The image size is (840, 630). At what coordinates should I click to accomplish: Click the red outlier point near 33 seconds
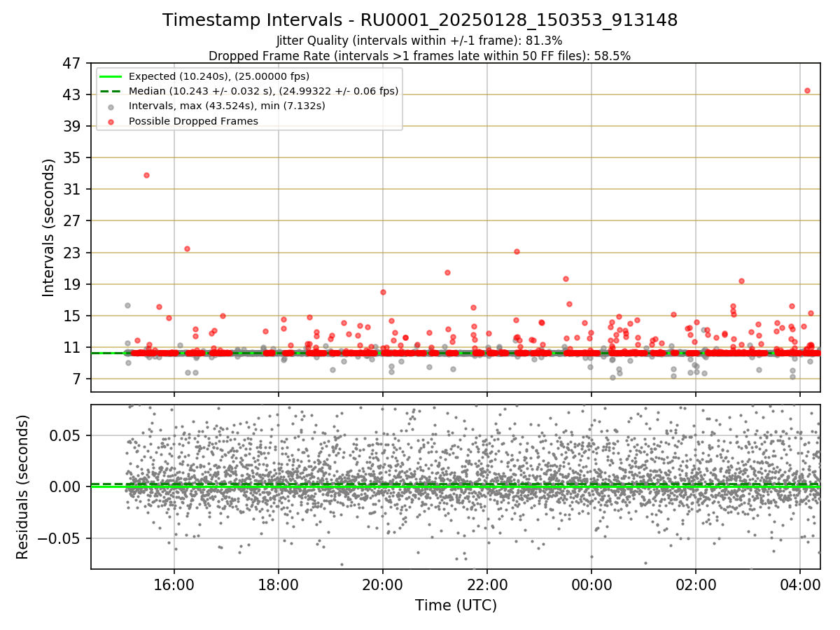coord(146,175)
